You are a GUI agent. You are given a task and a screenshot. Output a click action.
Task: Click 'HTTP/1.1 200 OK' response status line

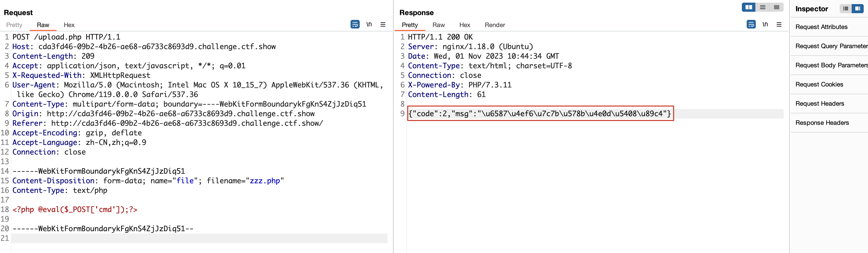point(440,37)
